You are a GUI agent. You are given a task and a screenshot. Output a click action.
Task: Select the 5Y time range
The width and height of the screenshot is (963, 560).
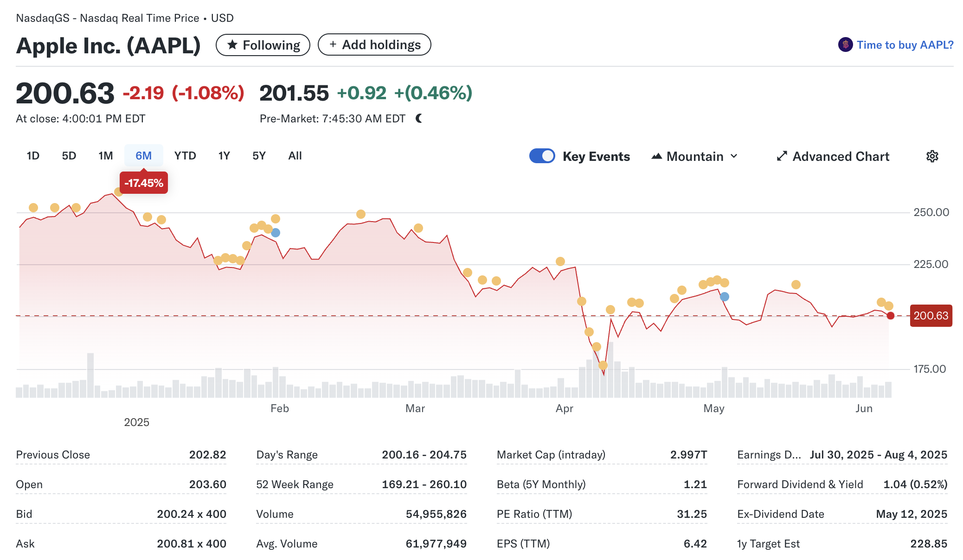pos(259,156)
